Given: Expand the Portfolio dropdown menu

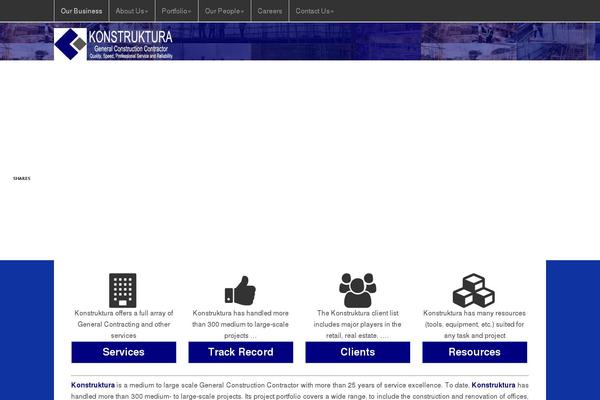Looking at the screenshot, I should pyautogui.click(x=176, y=11).
